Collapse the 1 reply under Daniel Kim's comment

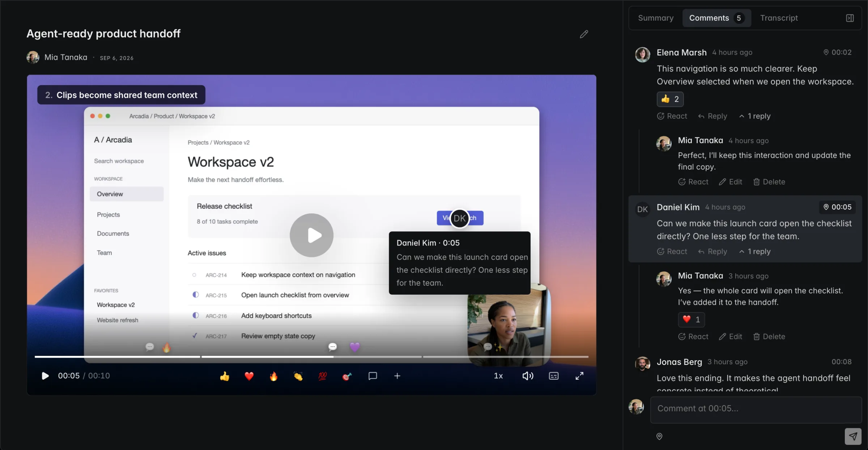pos(755,252)
